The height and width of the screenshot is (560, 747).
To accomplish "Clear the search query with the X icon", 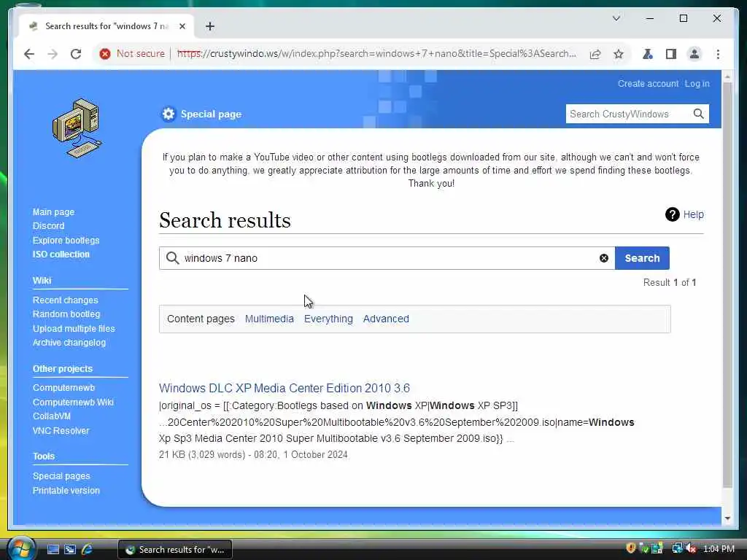I will [603, 258].
